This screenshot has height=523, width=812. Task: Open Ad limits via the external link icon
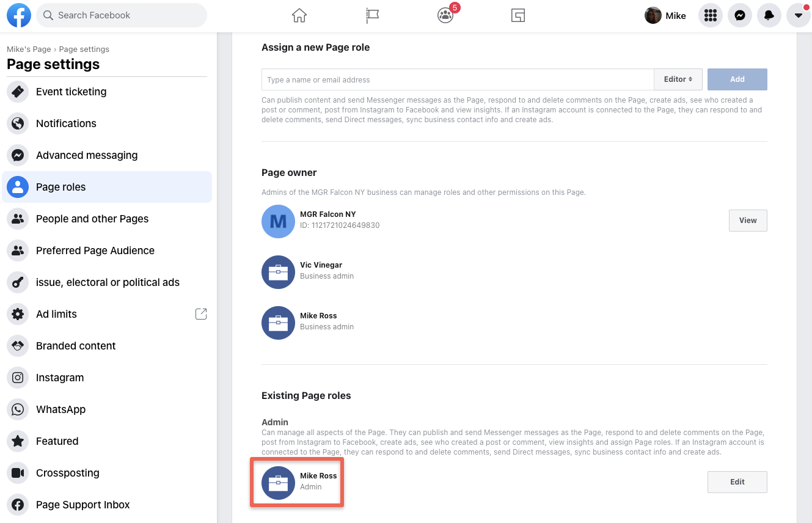[x=201, y=313]
